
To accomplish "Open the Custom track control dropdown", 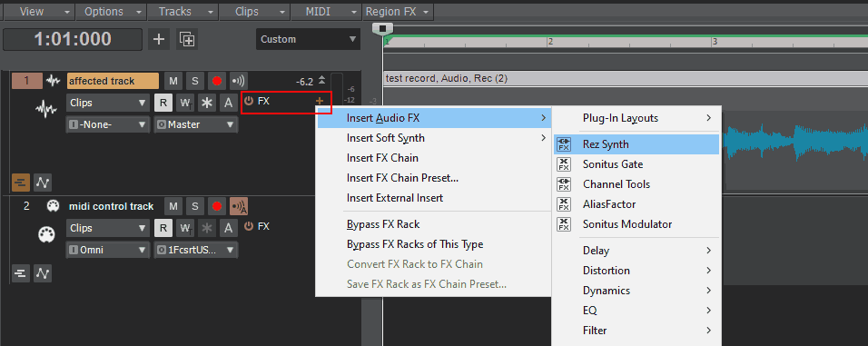I will pos(308,39).
